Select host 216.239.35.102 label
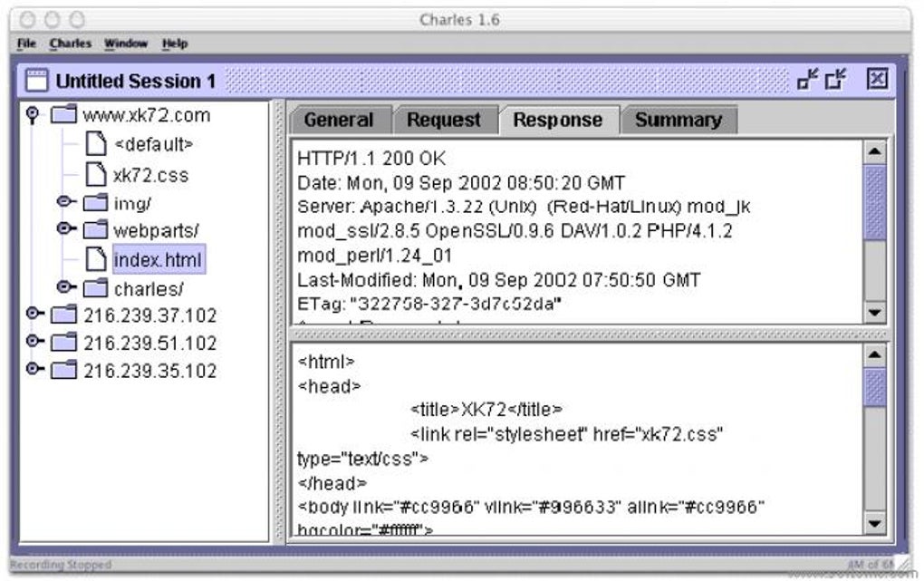The image size is (924, 581). pos(149,371)
